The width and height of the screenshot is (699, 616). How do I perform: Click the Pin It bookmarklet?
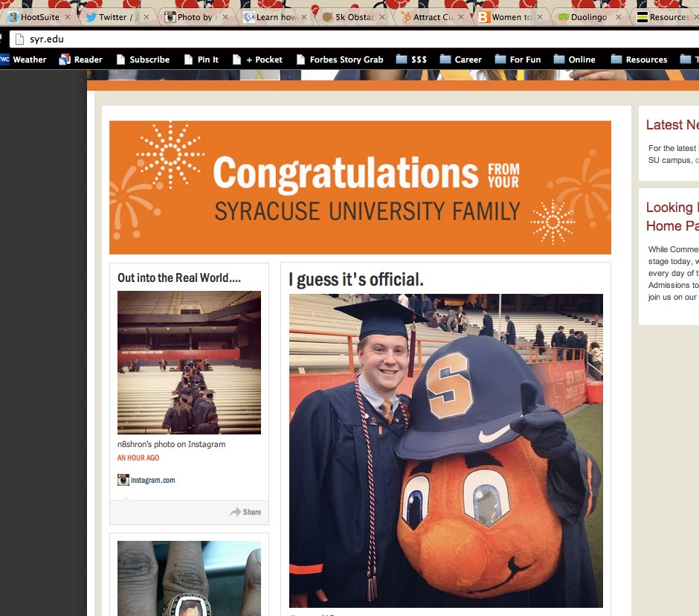pos(202,60)
